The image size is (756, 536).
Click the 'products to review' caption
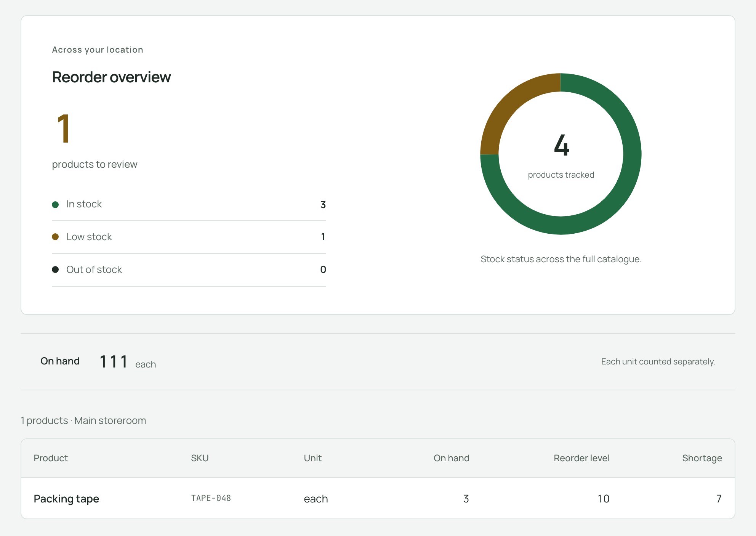coord(94,164)
